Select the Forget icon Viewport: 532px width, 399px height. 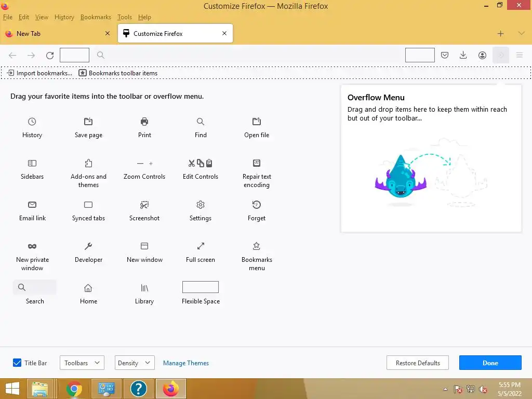[257, 205]
